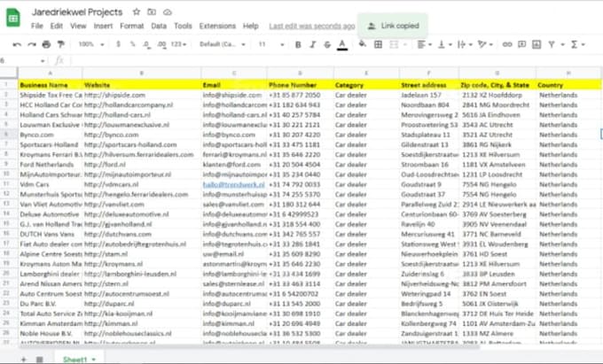Open text rotation dropdown
The height and width of the screenshot is (364, 603).
pyautogui.click(x=485, y=44)
